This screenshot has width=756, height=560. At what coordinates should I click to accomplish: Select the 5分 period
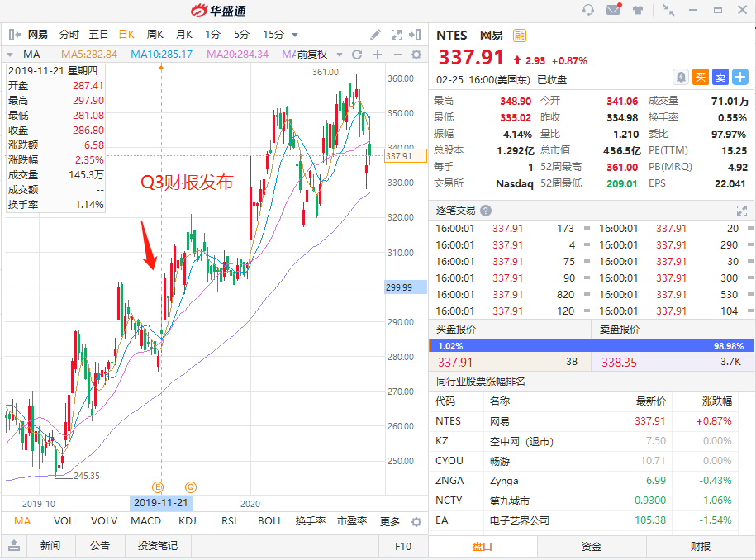point(241,35)
